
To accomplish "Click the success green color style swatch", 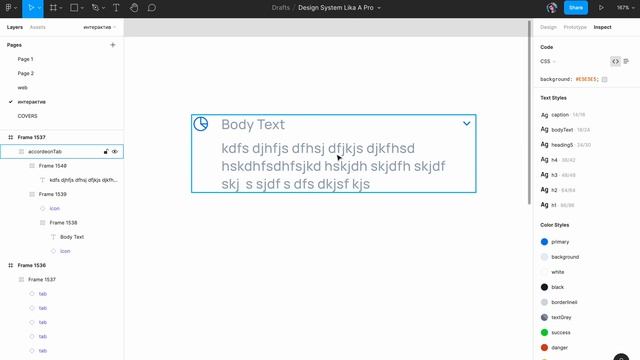I will coord(544,332).
